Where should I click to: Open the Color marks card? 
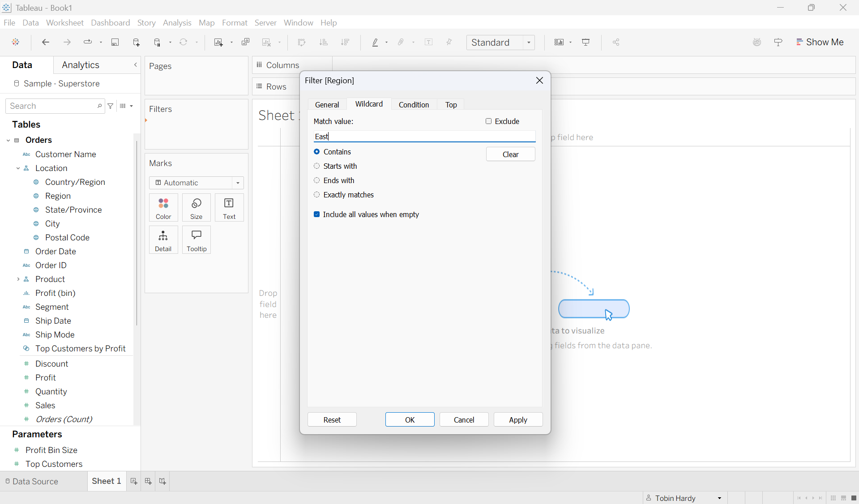(x=163, y=208)
